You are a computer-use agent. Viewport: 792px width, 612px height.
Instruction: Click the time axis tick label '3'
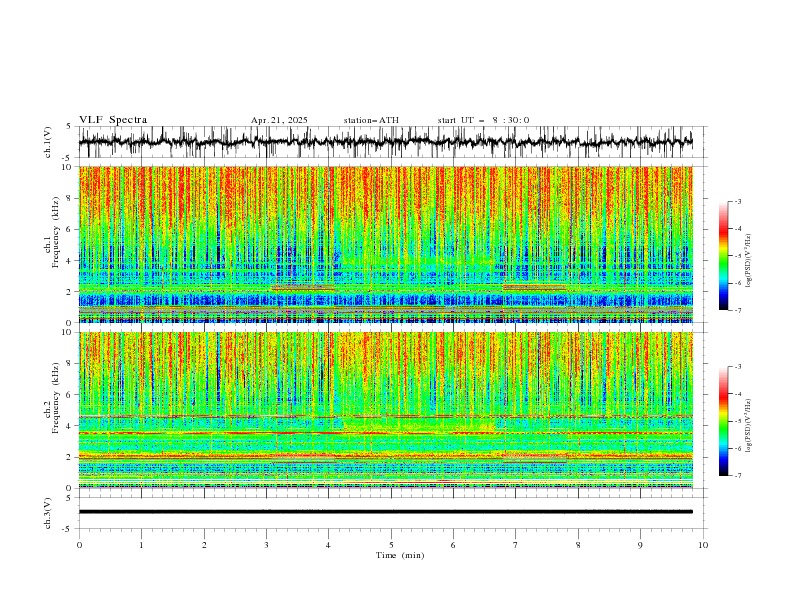[x=266, y=545]
